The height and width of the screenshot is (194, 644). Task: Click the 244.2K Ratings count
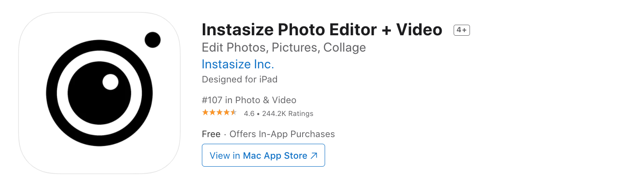tap(288, 114)
